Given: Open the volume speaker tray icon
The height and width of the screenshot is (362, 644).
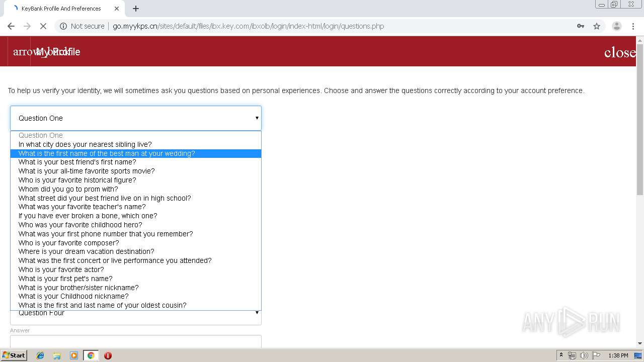Looking at the screenshot, I should click(x=584, y=355).
